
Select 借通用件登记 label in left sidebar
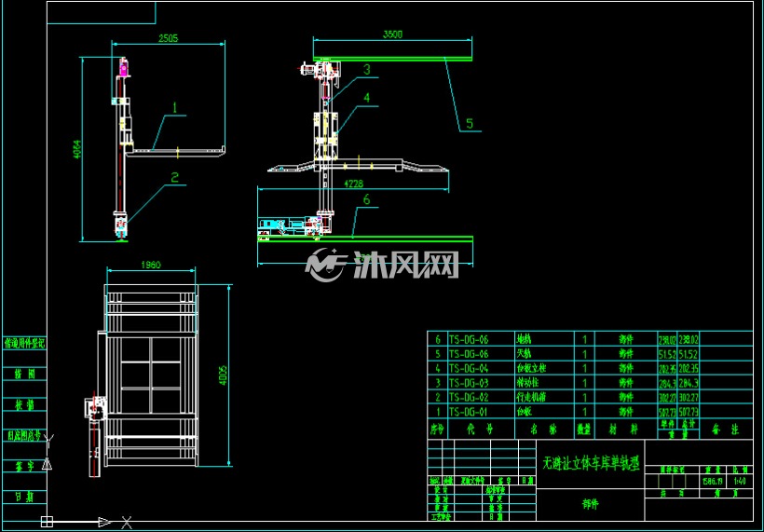coord(25,344)
